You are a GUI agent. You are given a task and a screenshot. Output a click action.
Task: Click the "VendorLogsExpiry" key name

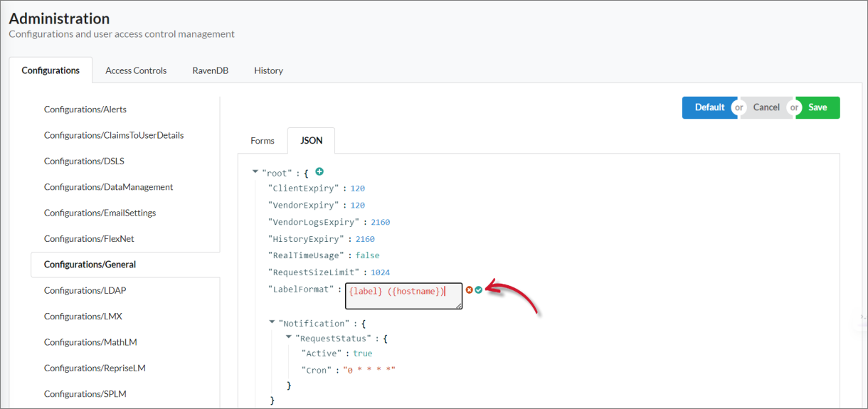point(314,222)
